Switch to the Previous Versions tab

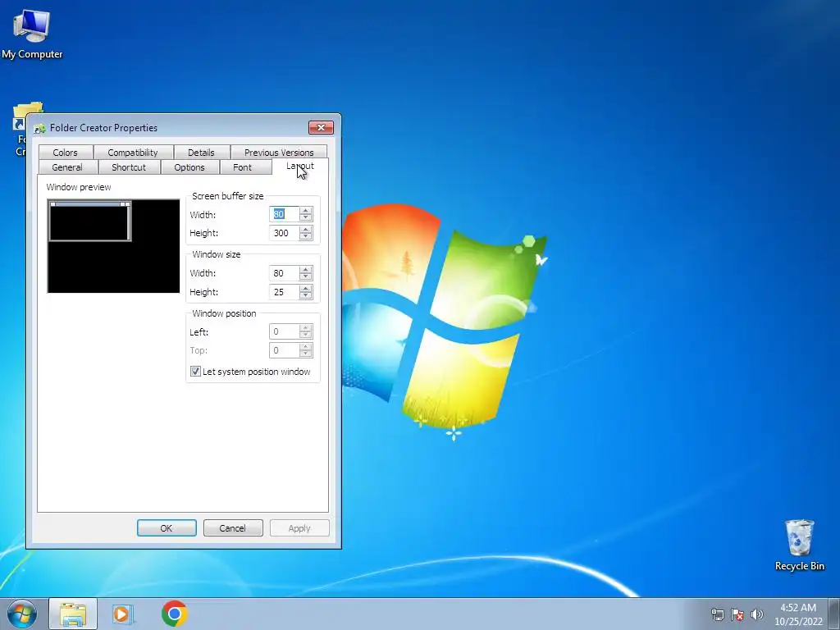click(x=279, y=152)
